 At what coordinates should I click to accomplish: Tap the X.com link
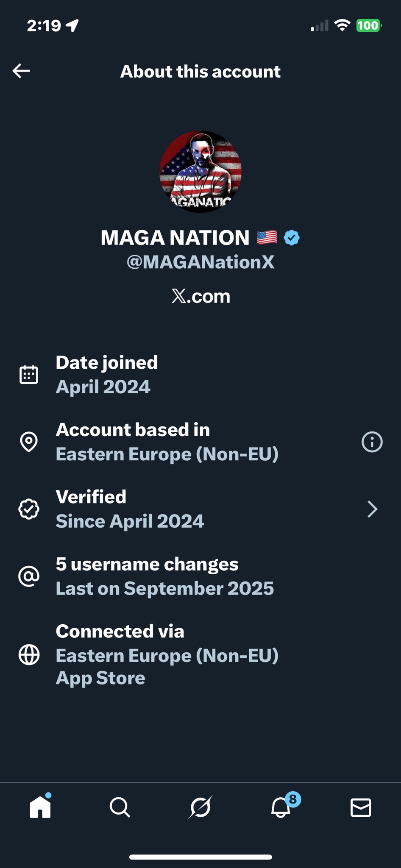pos(200,296)
